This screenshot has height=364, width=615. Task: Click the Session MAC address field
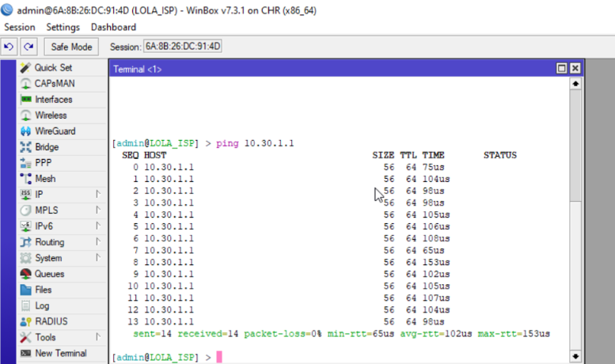coord(183,47)
